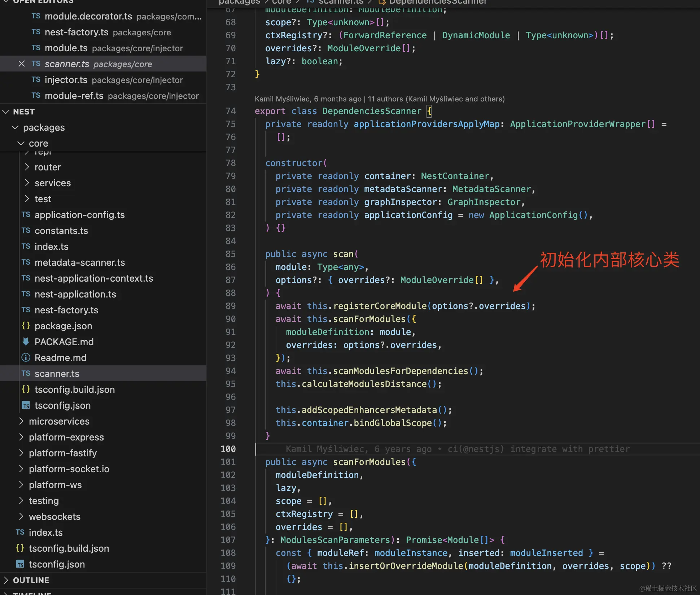Open module-ref.ts from open editors
The width and height of the screenshot is (700, 595).
[x=74, y=96]
